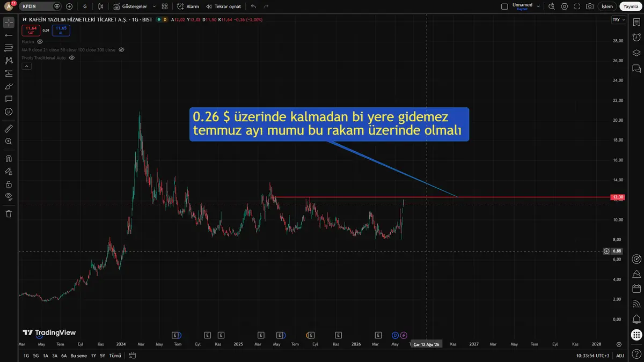Lock all drawing tools
644x362 pixels.
click(9, 184)
